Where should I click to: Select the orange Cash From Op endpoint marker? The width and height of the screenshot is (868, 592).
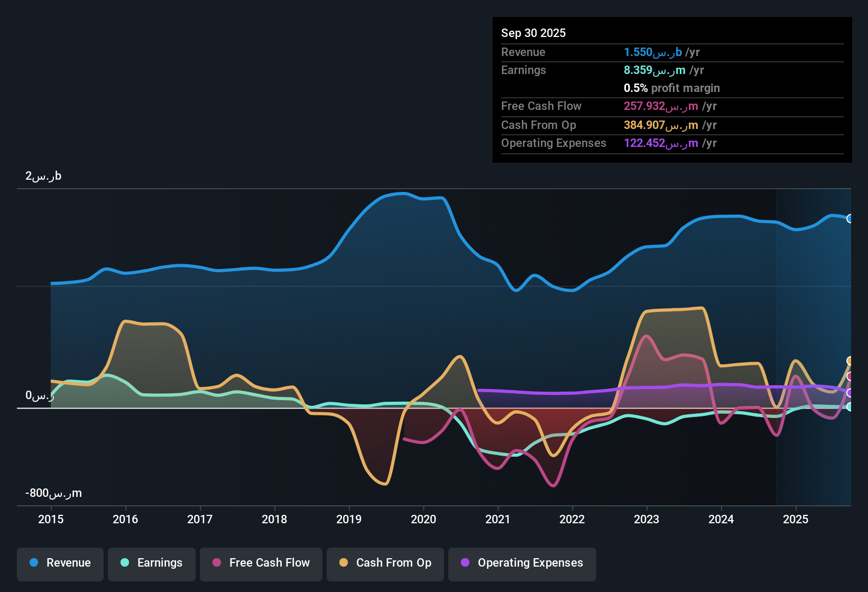[x=850, y=360]
